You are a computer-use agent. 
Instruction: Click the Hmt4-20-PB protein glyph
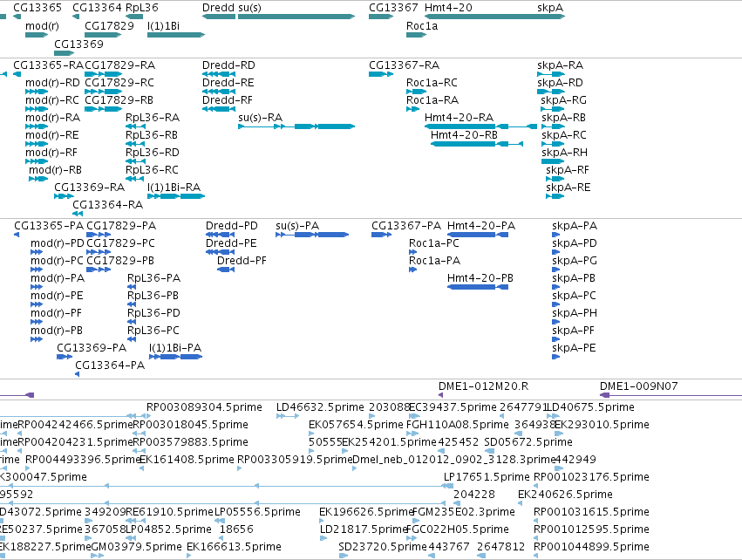point(478,287)
